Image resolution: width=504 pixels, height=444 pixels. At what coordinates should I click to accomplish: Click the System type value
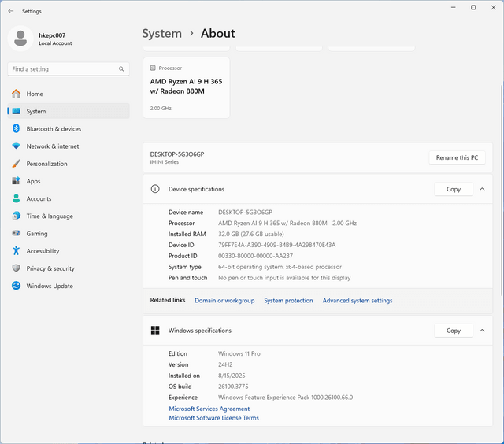click(x=280, y=267)
